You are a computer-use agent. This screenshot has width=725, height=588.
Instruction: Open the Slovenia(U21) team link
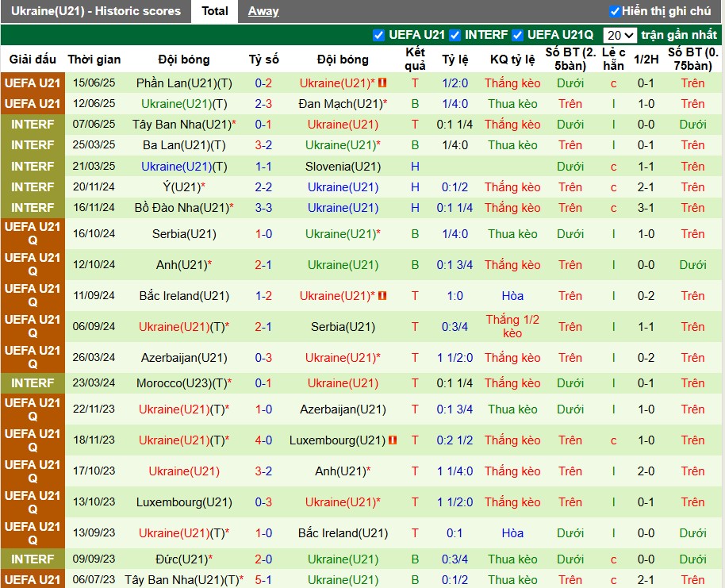point(343,167)
